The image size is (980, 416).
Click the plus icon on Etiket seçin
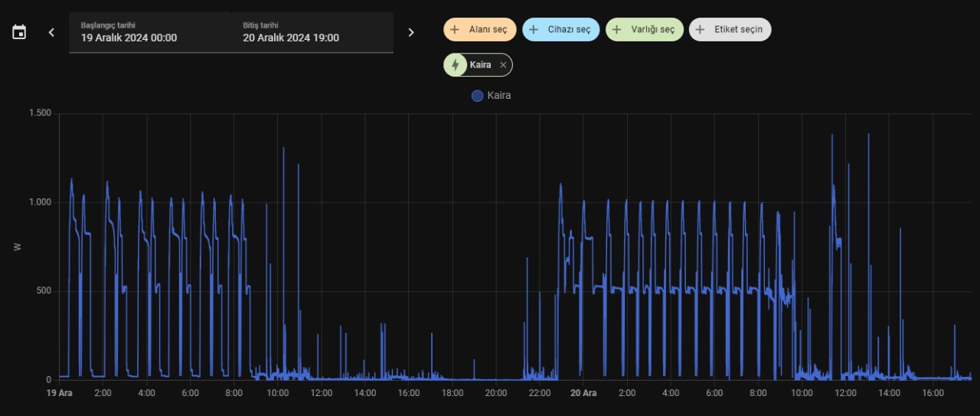click(x=700, y=30)
